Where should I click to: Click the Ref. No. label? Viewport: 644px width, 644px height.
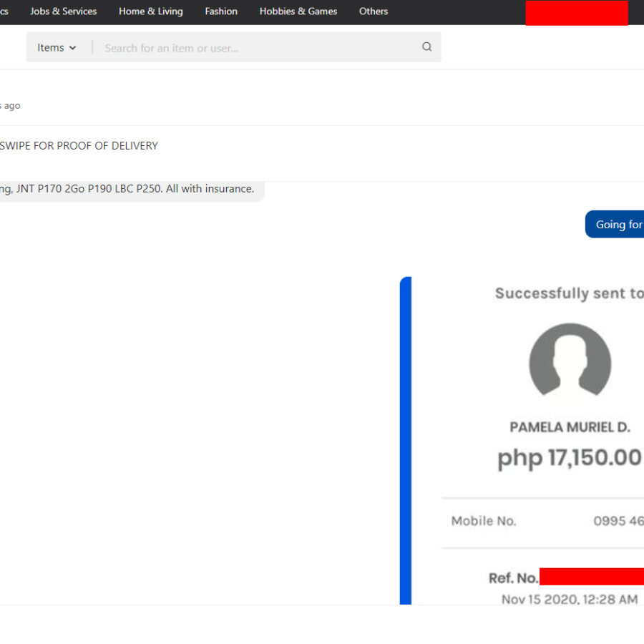coord(513,578)
